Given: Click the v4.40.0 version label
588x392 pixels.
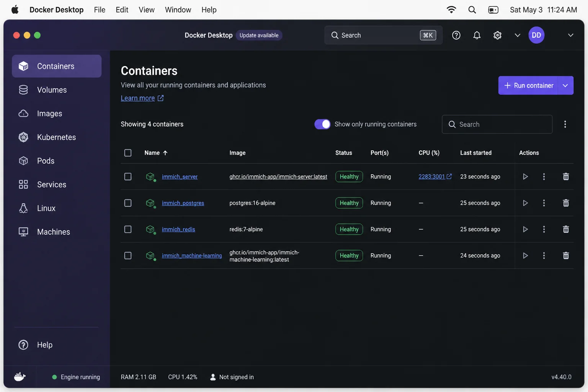Looking at the screenshot, I should click(561, 377).
